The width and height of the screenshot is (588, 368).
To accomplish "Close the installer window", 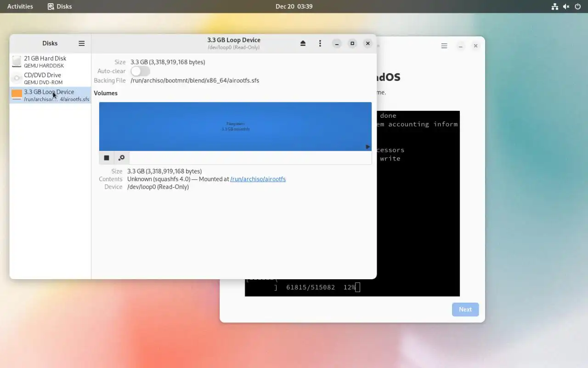I will (475, 46).
